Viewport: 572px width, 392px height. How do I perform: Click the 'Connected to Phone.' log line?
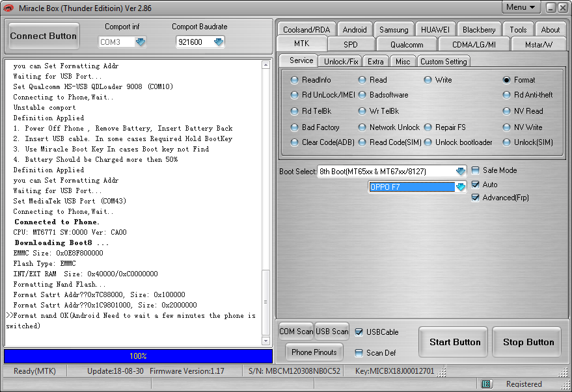point(57,222)
